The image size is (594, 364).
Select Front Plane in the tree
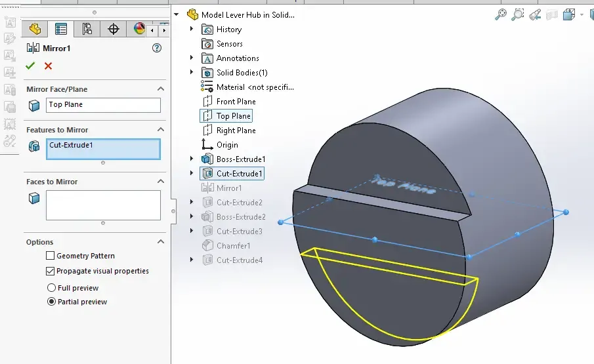[x=236, y=102]
